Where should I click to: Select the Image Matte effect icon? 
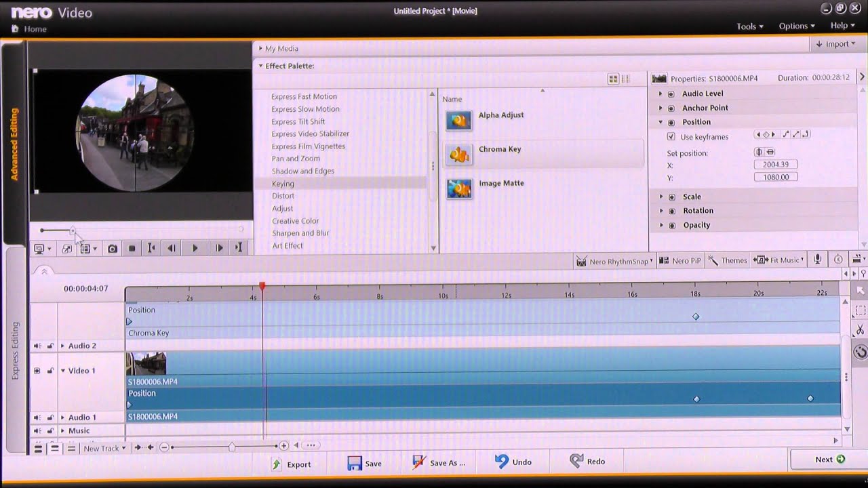(459, 188)
